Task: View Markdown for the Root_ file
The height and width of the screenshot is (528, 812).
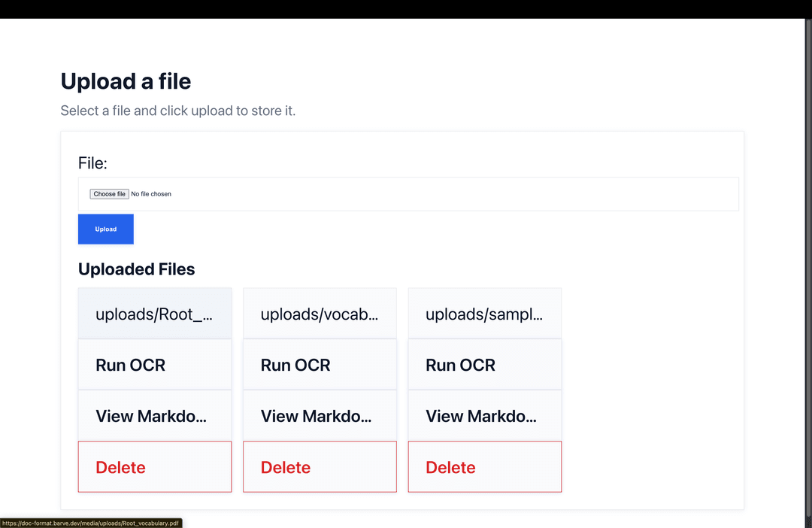Action: coord(154,416)
